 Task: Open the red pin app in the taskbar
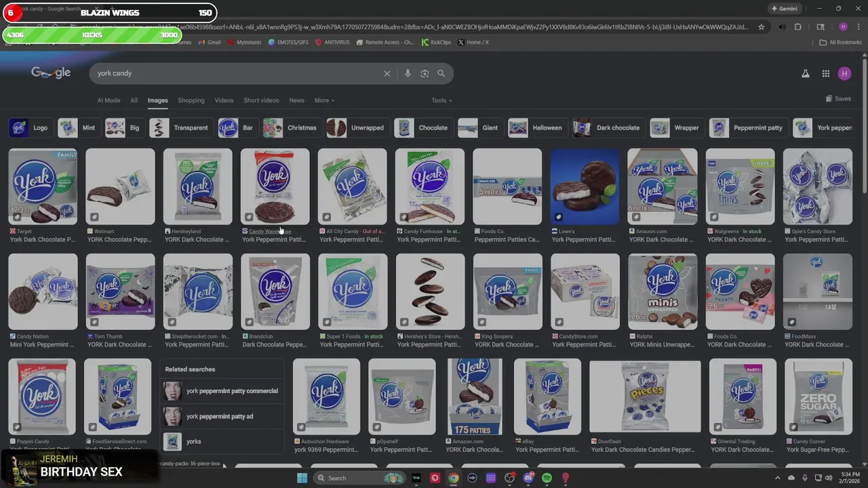[565, 478]
